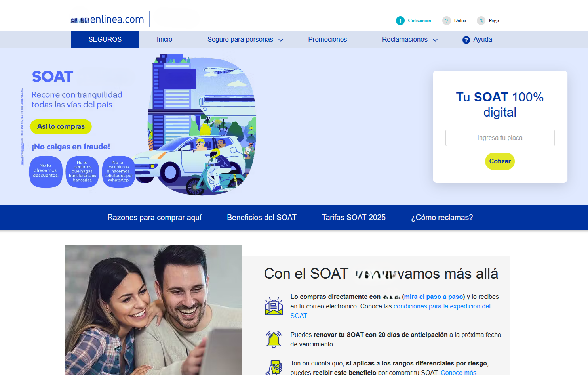Select step 1 Cotización indicator

click(413, 21)
